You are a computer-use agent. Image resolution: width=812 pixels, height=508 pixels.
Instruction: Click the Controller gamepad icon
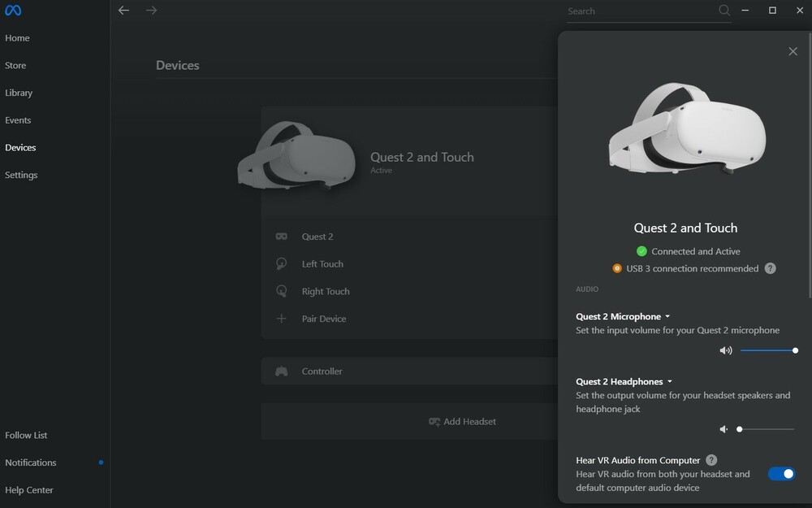pos(281,371)
